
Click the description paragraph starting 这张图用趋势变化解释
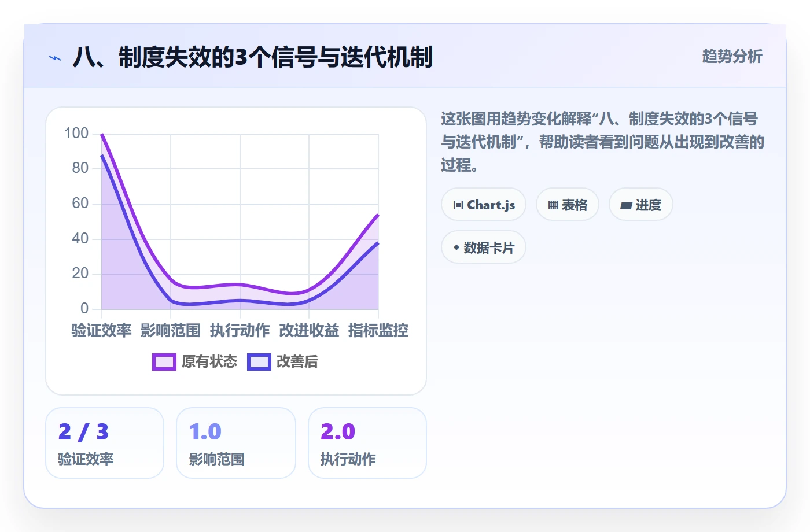tap(603, 142)
